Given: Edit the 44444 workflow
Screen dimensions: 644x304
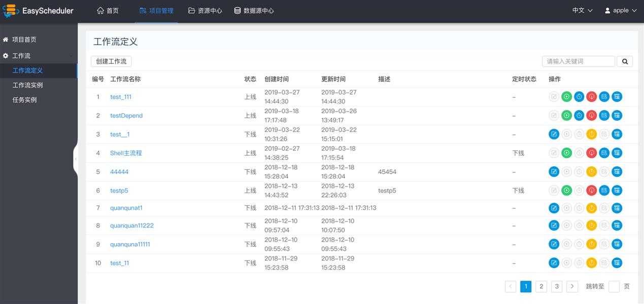Looking at the screenshot, I should point(554,172).
